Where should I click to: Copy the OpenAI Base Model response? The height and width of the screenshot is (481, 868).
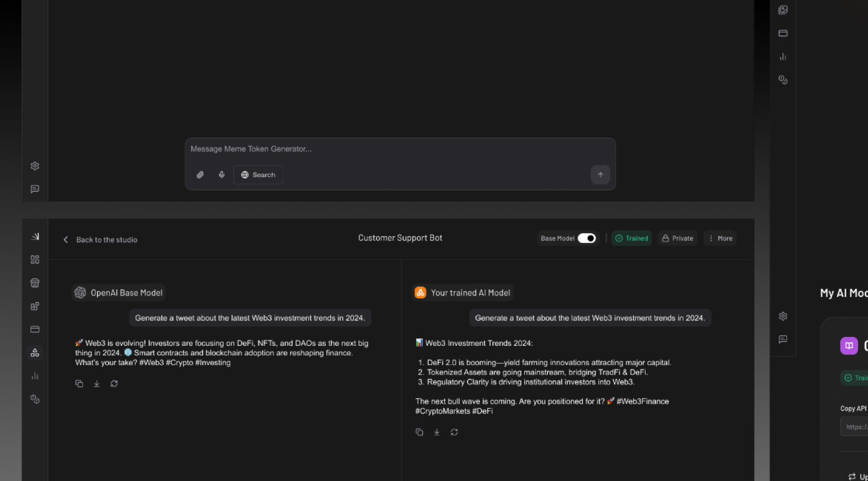[79, 384]
